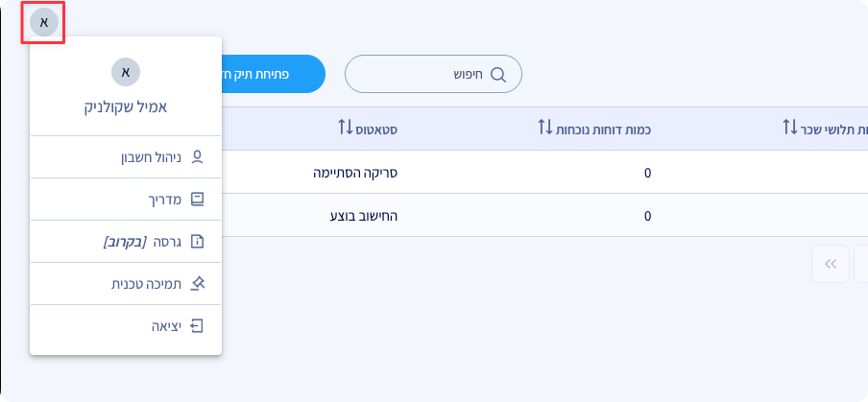Click into the חיפוש search field

tap(432, 75)
